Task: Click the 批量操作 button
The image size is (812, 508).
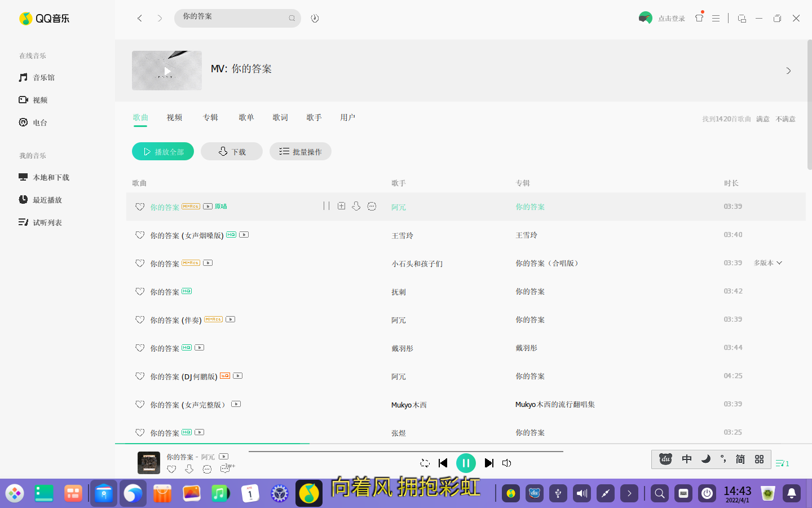Action: (300, 151)
